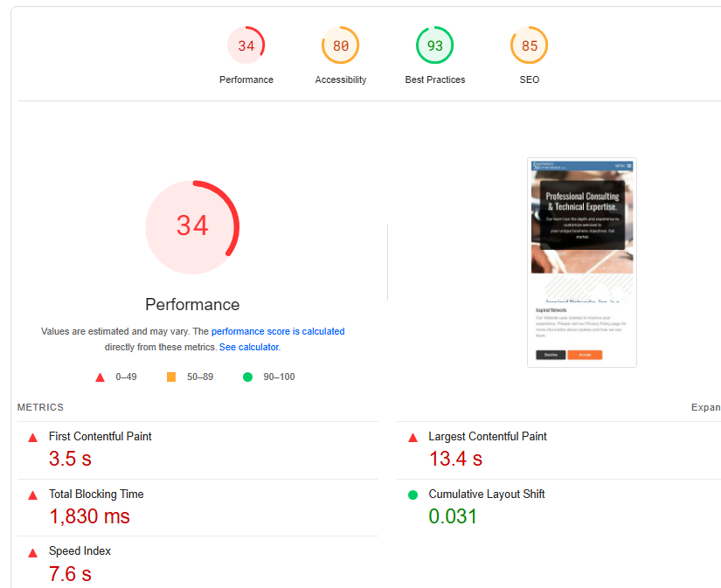
Task: Click the red triangle legend icon for 0–49
Action: (100, 377)
